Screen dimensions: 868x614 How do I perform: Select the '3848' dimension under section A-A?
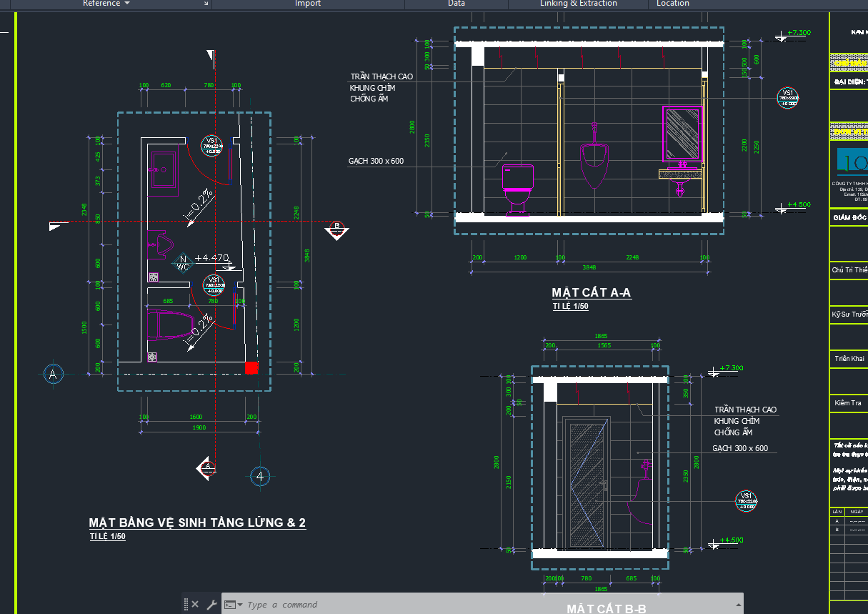589,267
